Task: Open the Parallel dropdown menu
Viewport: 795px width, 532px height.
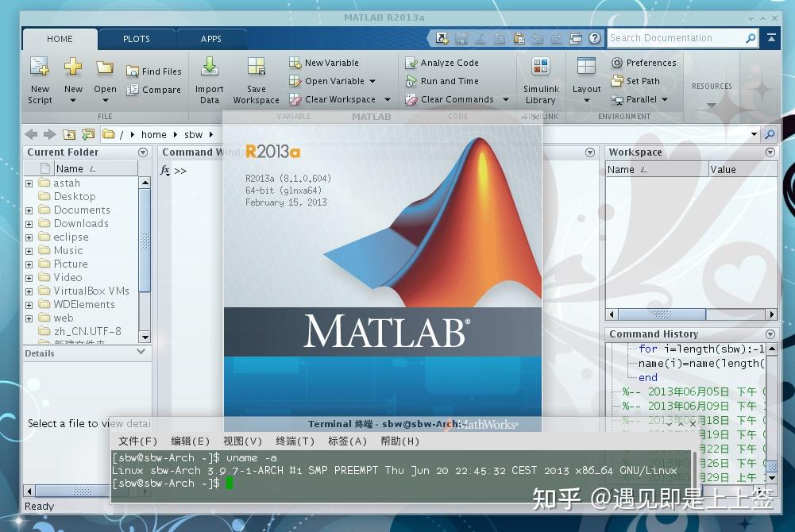Action: click(663, 98)
